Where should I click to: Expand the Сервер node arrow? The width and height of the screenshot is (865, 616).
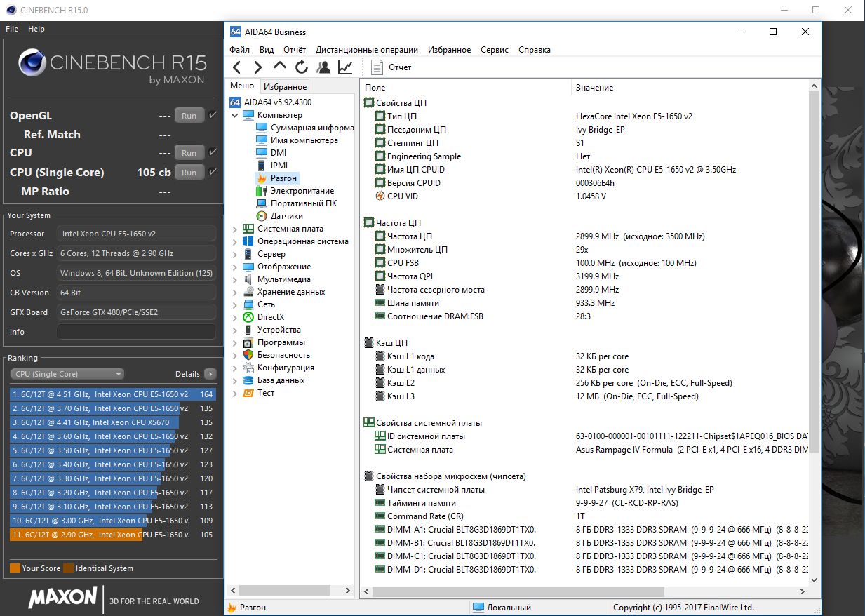pyautogui.click(x=235, y=254)
